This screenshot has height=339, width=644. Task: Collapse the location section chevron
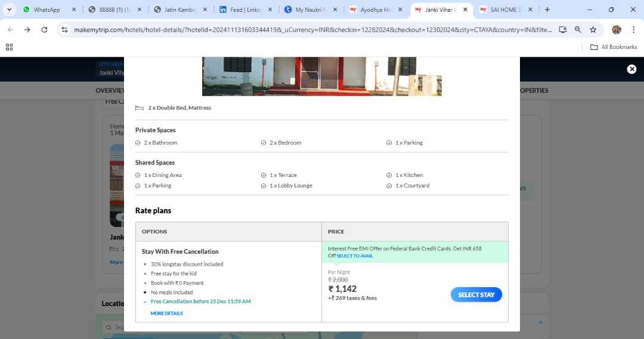[x=540, y=322]
